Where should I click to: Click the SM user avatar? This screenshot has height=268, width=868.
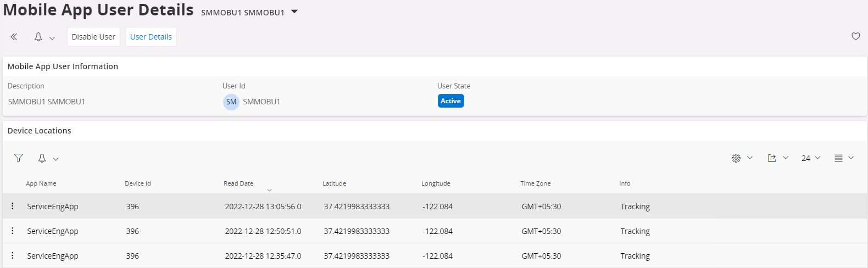coord(231,102)
